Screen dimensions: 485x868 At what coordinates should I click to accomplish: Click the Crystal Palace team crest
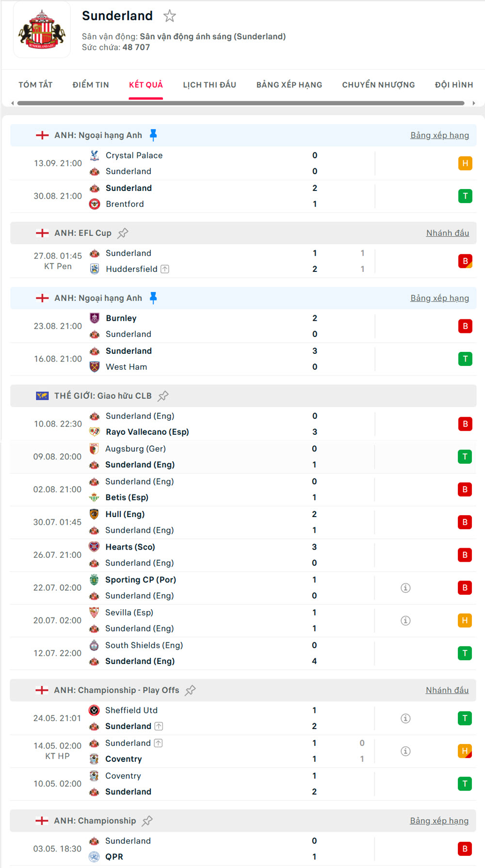[x=94, y=155]
